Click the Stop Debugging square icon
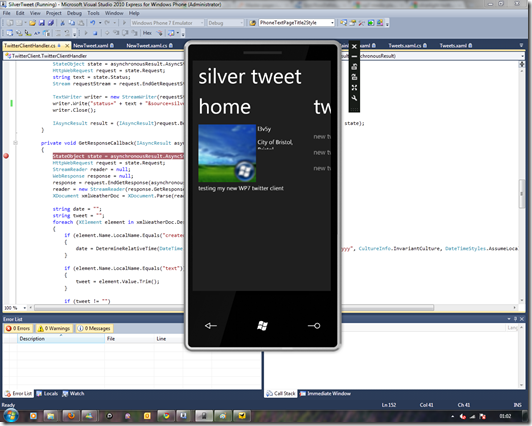532x426 pixels. [95, 33]
